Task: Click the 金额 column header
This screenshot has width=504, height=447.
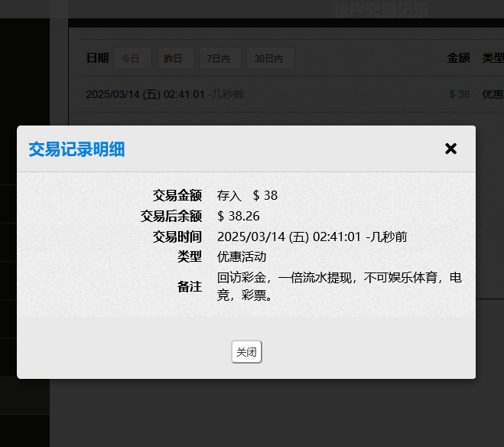Action: [458, 58]
